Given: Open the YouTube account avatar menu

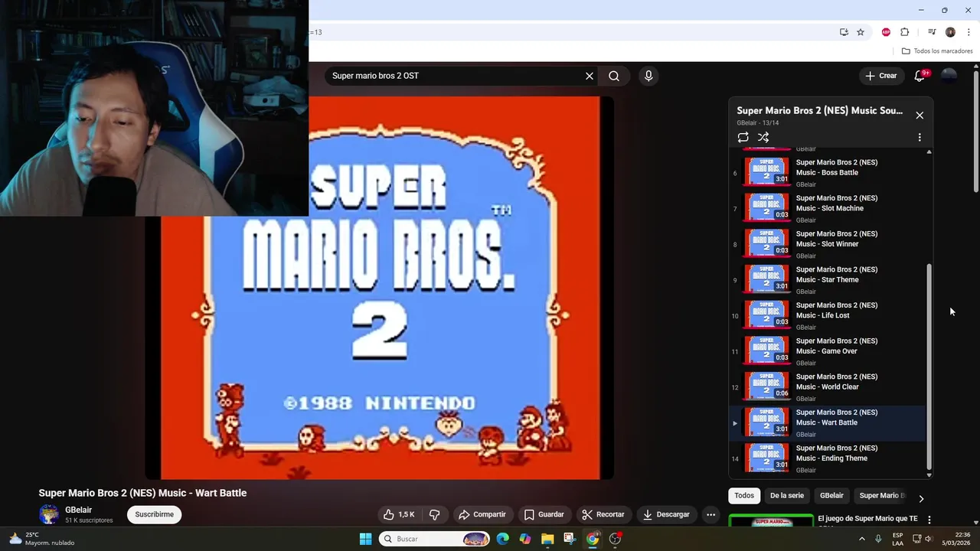Looking at the screenshot, I should [949, 76].
